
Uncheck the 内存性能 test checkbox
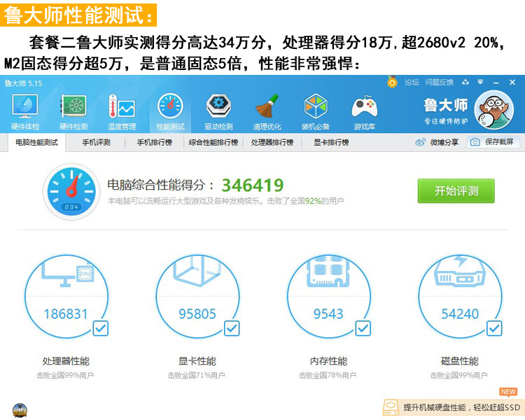pos(363,328)
